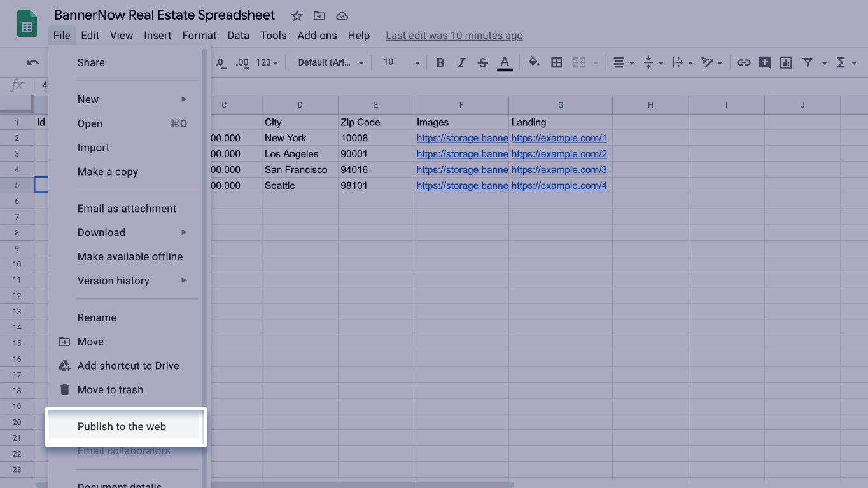The height and width of the screenshot is (488, 868).
Task: Toggle strikethrough formatting
Action: [483, 62]
